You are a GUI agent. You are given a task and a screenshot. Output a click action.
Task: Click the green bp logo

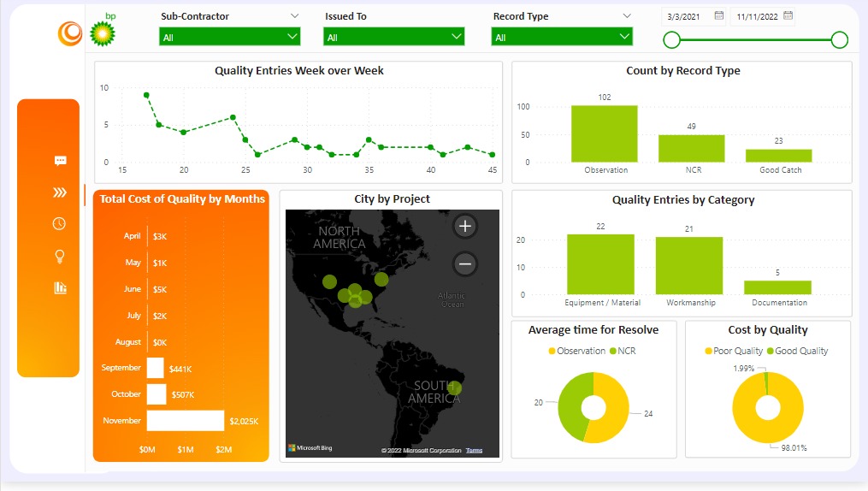click(x=103, y=33)
